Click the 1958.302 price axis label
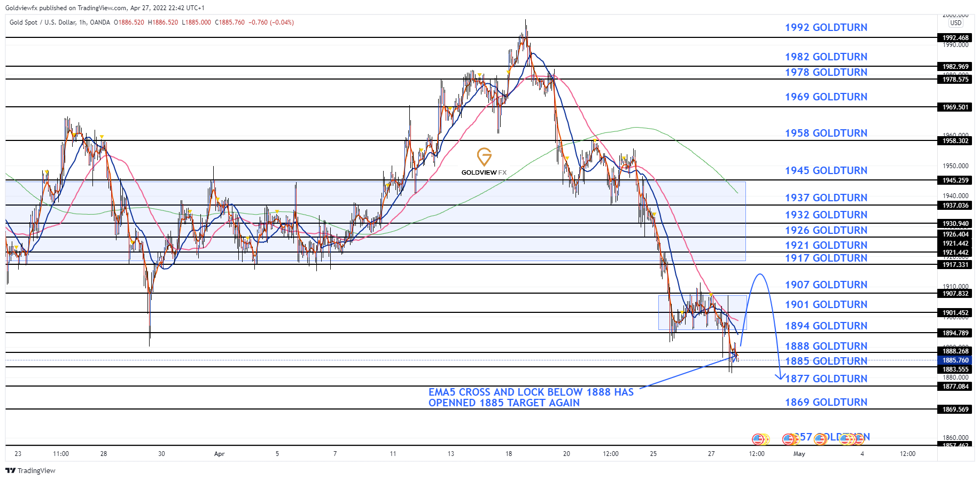The width and height of the screenshot is (980, 480). pos(955,140)
